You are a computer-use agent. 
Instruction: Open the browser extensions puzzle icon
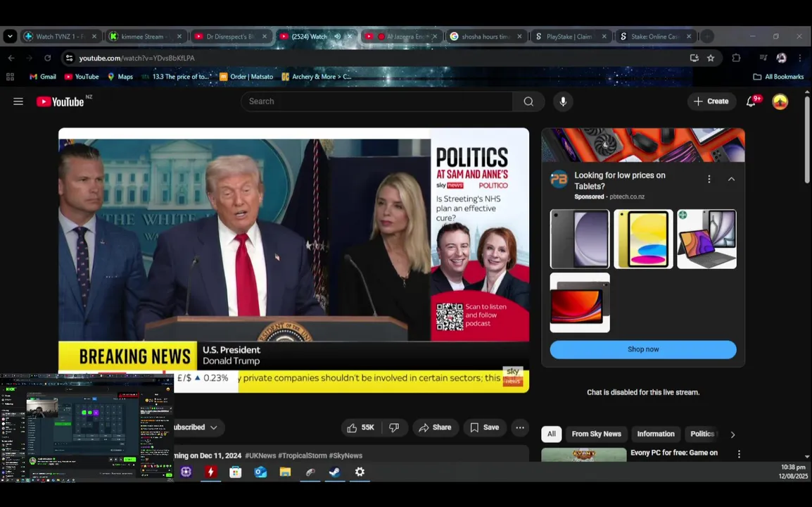point(736,58)
